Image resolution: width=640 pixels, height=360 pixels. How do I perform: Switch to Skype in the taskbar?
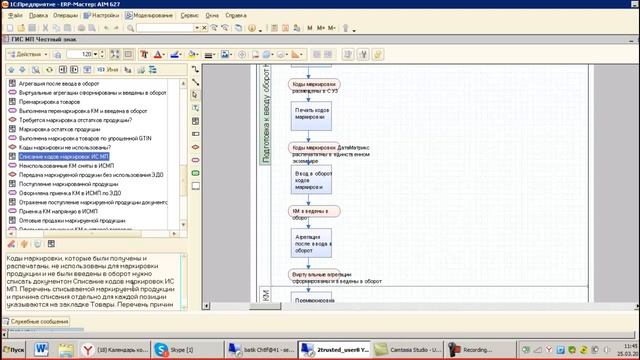(186, 350)
